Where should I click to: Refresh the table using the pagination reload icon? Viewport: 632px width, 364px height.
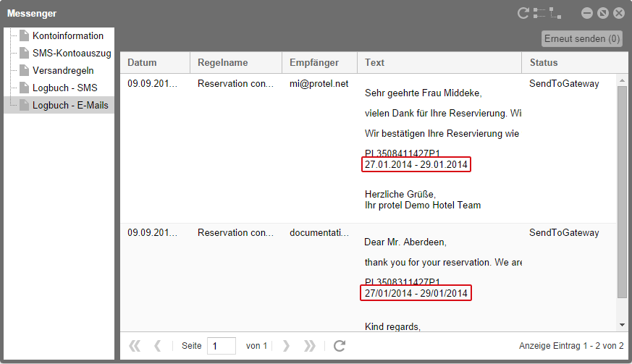(x=340, y=346)
